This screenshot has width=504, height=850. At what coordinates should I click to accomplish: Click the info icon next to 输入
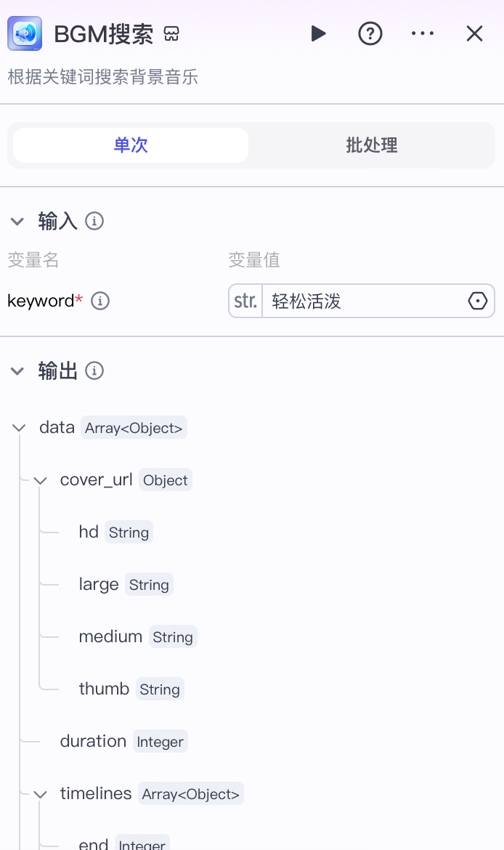[94, 222]
